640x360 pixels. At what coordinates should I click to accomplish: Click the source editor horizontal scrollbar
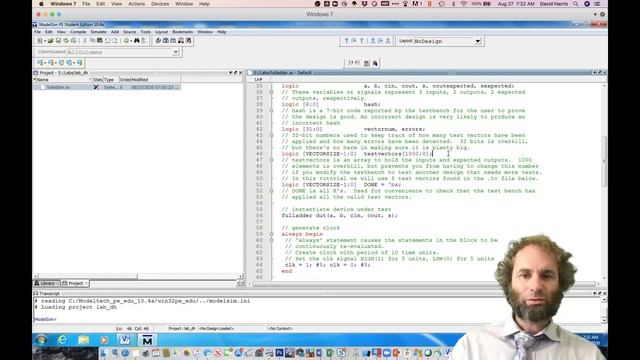pyautogui.click(x=424, y=284)
